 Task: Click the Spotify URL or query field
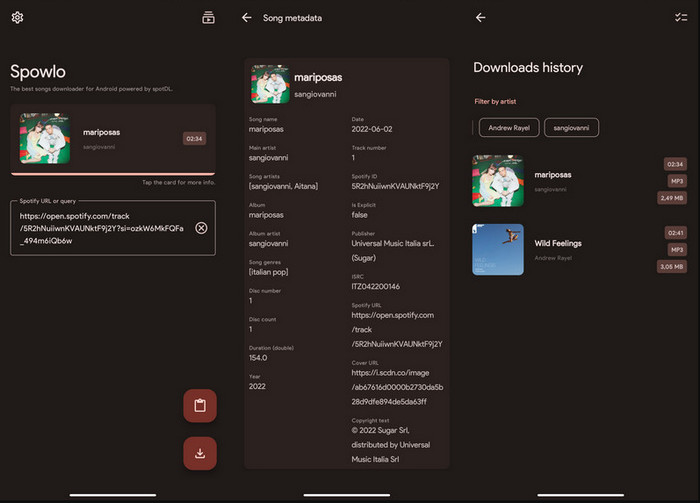click(100, 228)
